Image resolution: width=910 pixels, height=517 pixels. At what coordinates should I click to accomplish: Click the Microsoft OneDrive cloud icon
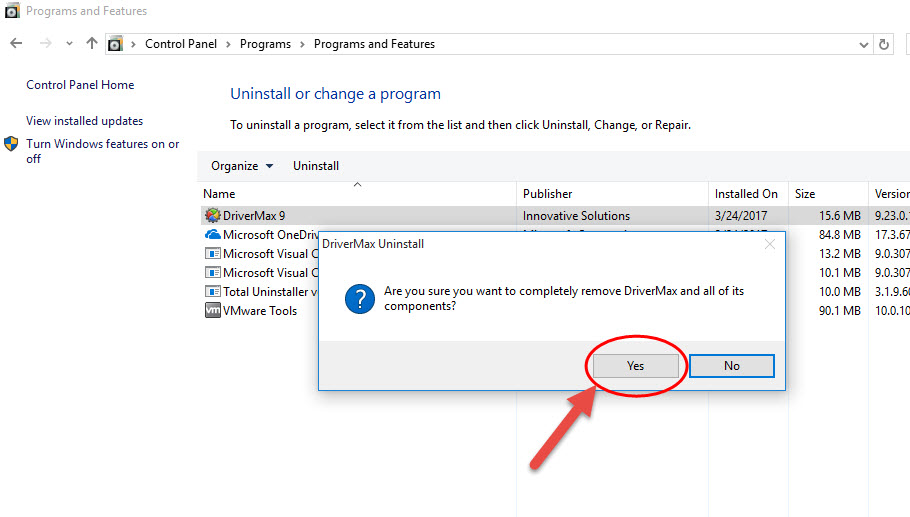[x=213, y=234]
